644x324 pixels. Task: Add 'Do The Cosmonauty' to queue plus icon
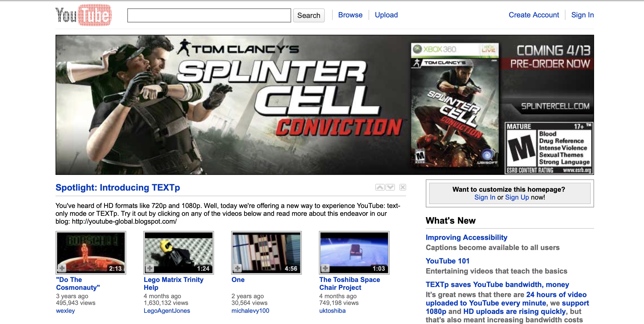[62, 268]
